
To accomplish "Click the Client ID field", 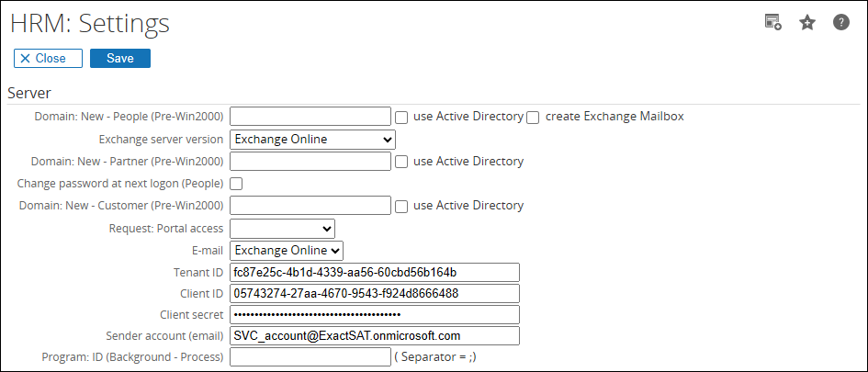I will [x=375, y=294].
